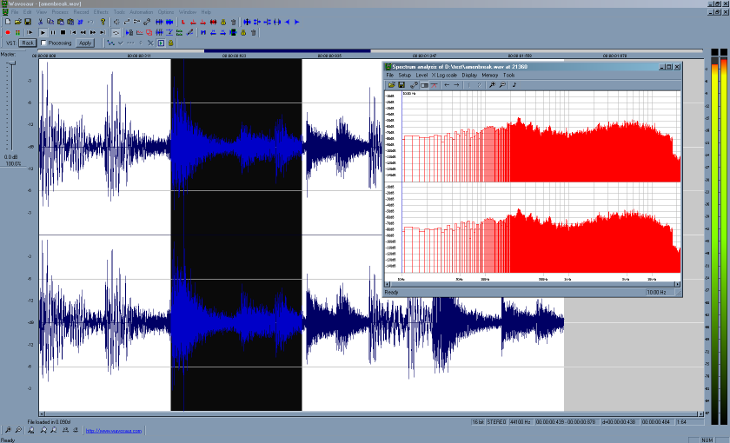Click the save file icon in main toolbar

(27, 21)
